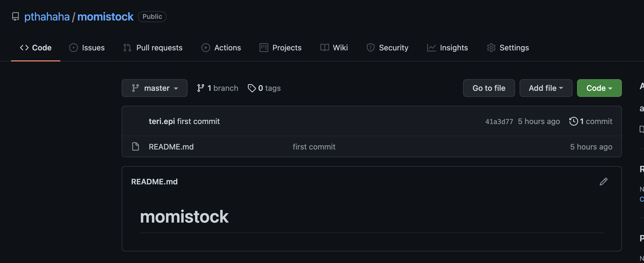View the 1 commit history link
Image resolution: width=644 pixels, height=263 pixels.
(591, 121)
